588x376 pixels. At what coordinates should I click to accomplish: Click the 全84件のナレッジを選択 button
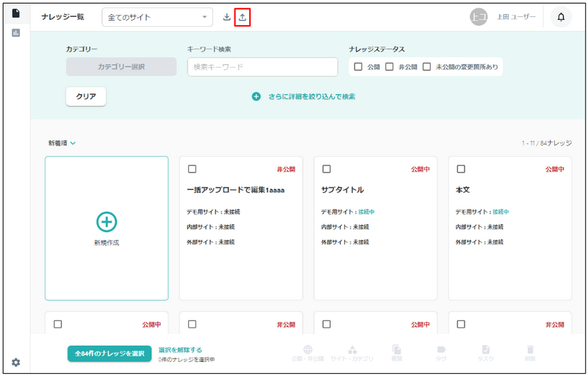110,354
